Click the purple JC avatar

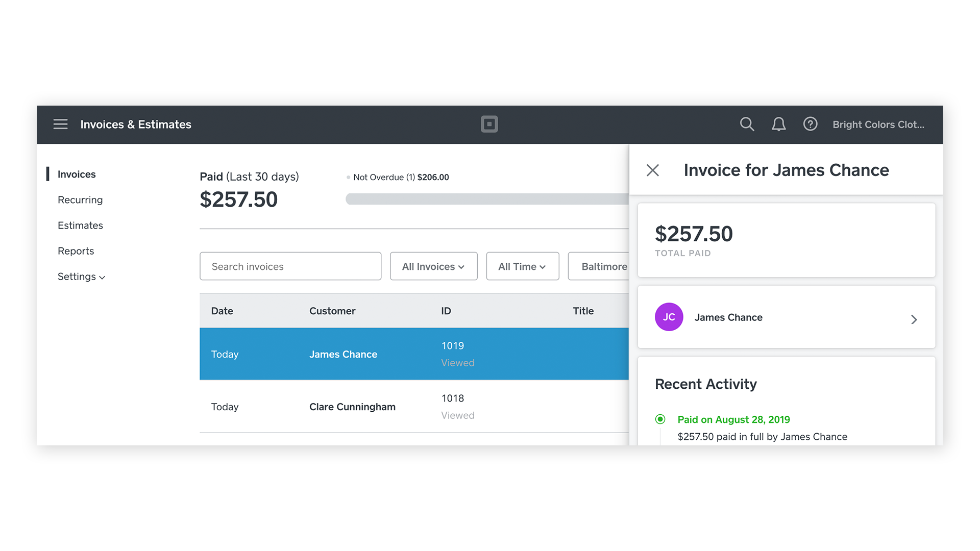pyautogui.click(x=669, y=317)
